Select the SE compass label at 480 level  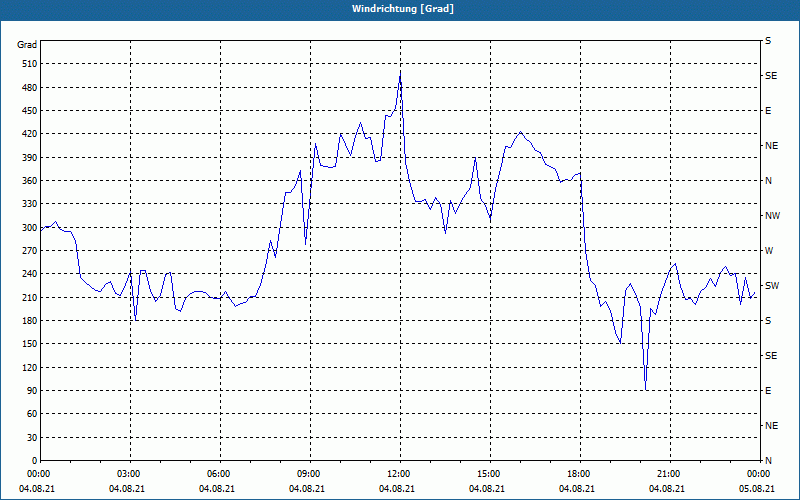point(771,76)
